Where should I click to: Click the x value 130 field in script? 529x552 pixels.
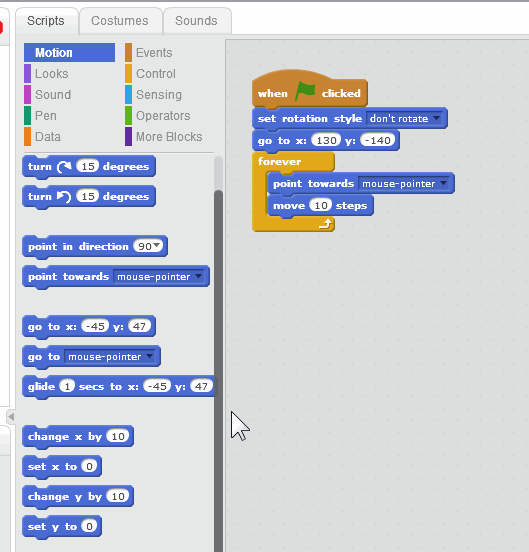pyautogui.click(x=326, y=140)
